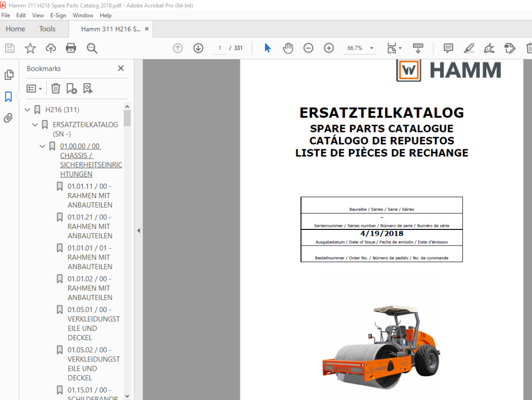
Task: Open Page Thumbnails panel
Action: point(9,75)
